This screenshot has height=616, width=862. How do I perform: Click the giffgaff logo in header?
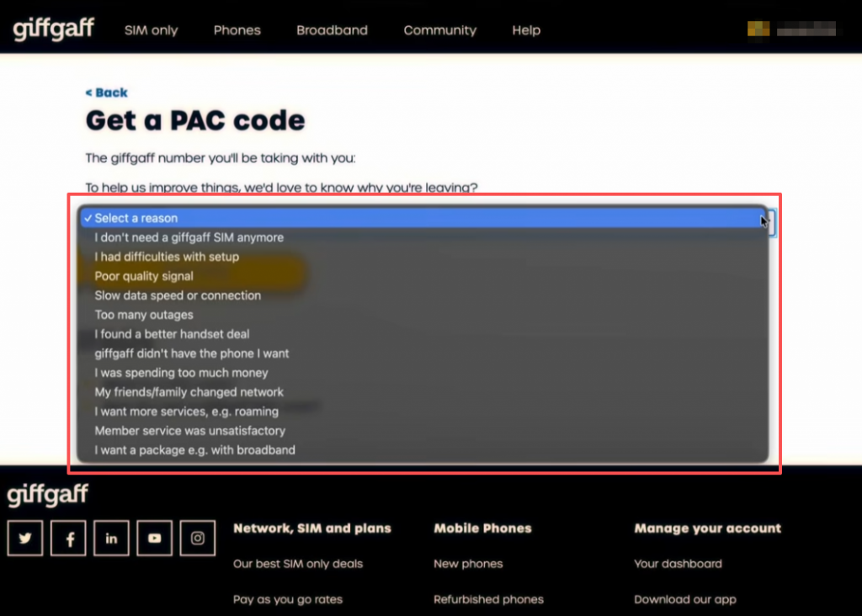pyautogui.click(x=53, y=29)
